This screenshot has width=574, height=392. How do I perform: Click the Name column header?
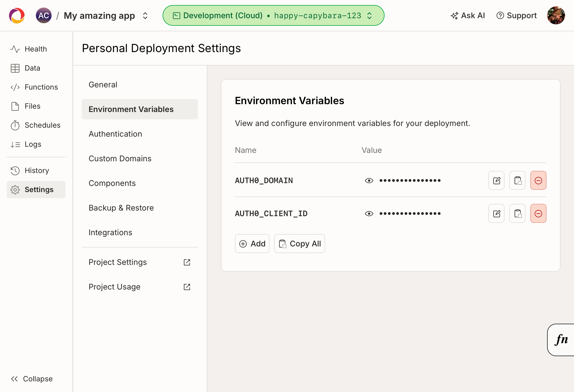point(246,150)
